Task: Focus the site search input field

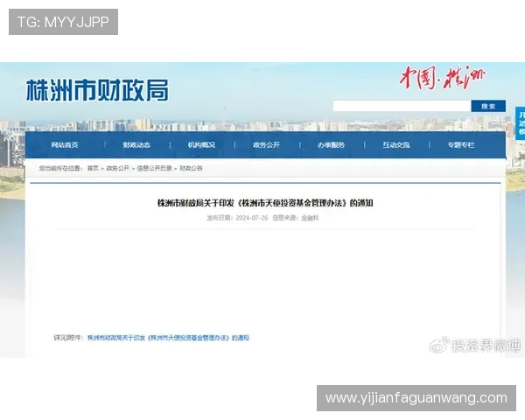Action: coord(402,106)
